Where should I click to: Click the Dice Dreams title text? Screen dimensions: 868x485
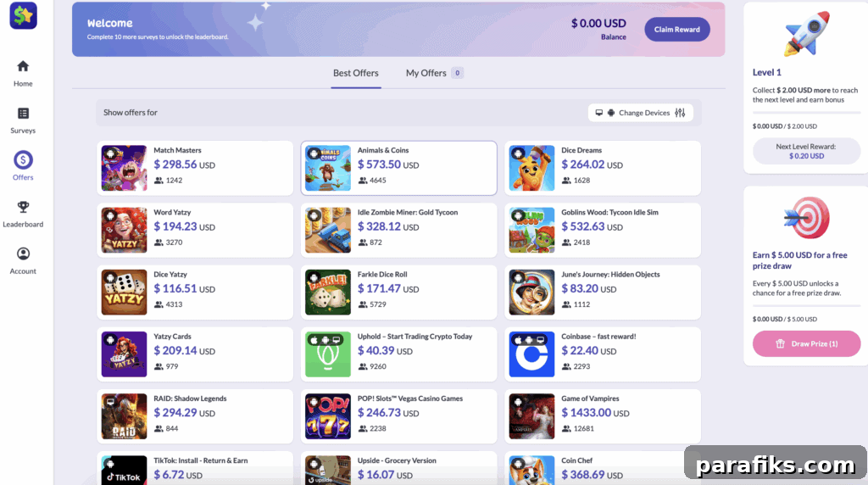coord(581,150)
